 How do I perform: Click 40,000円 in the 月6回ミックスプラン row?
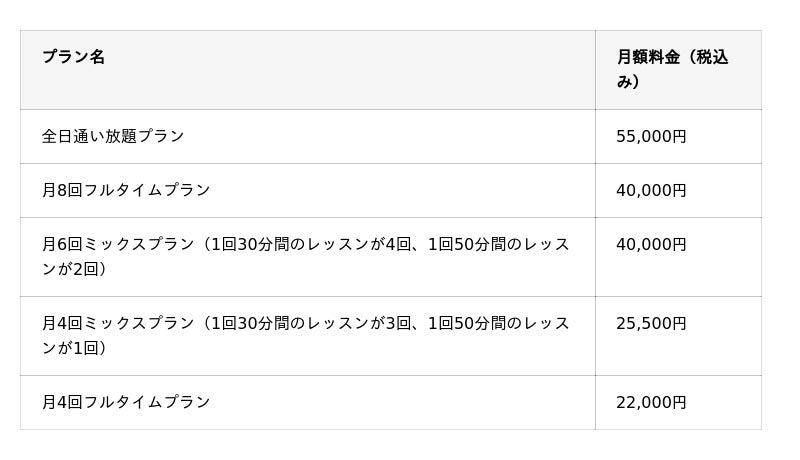click(x=651, y=244)
